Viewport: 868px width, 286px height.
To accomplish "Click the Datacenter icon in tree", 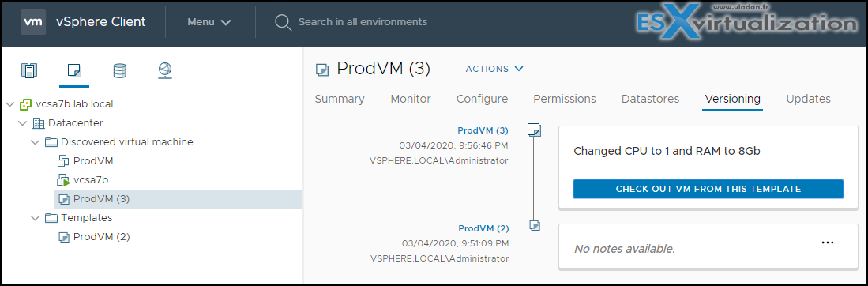I will point(39,123).
